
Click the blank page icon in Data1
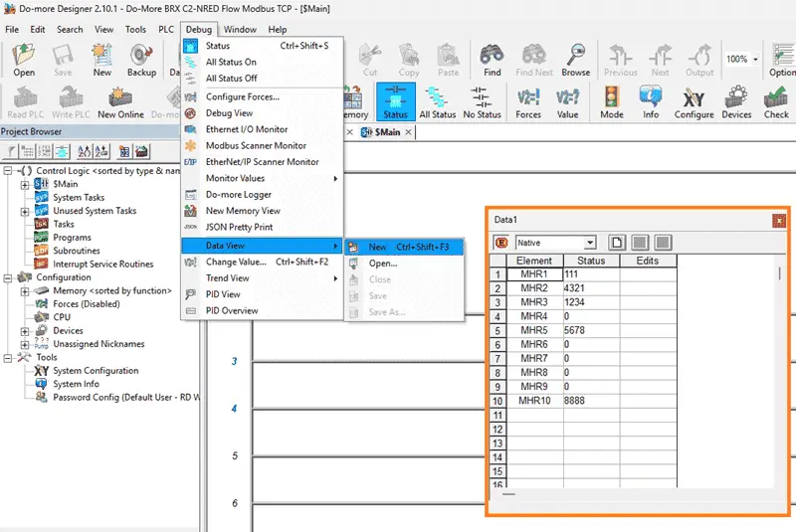click(617, 243)
